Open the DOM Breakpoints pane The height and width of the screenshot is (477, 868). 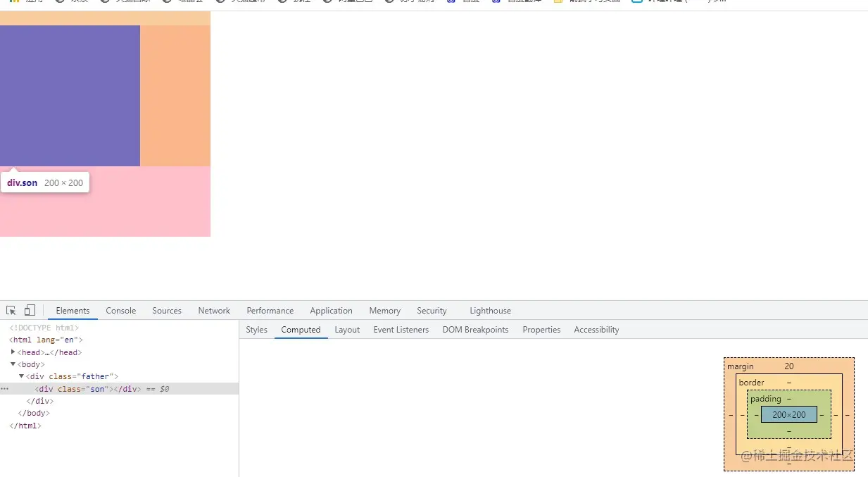click(475, 330)
